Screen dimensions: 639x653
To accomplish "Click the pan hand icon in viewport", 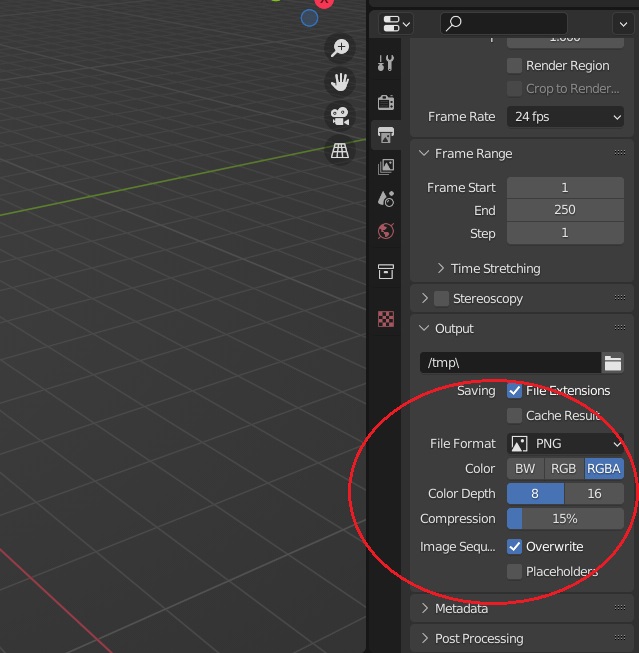I will [341, 82].
